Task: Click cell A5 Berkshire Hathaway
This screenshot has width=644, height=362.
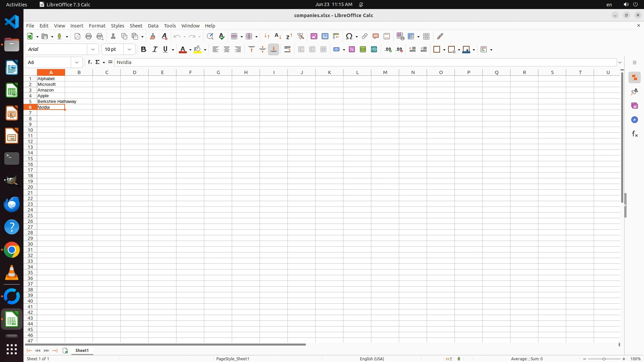Action: click(x=51, y=101)
